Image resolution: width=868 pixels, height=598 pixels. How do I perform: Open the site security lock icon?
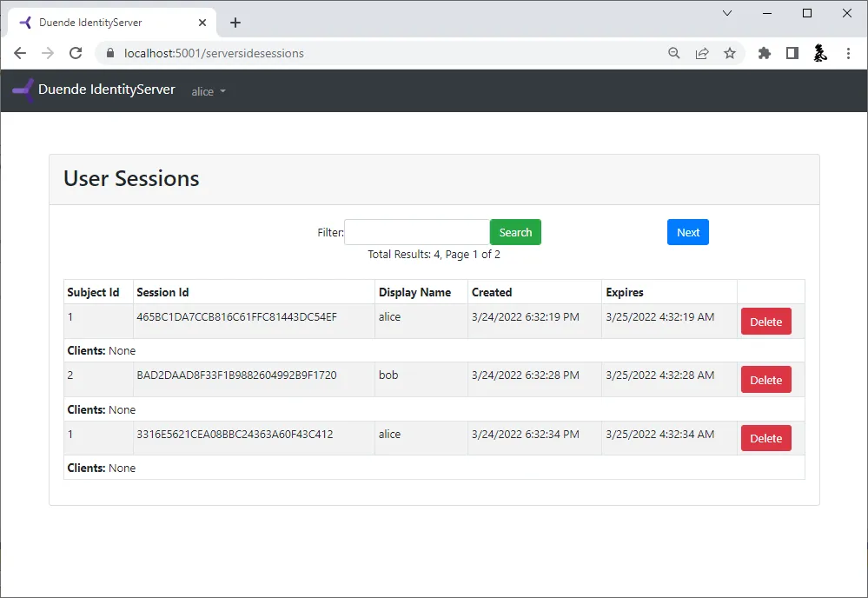[109, 53]
